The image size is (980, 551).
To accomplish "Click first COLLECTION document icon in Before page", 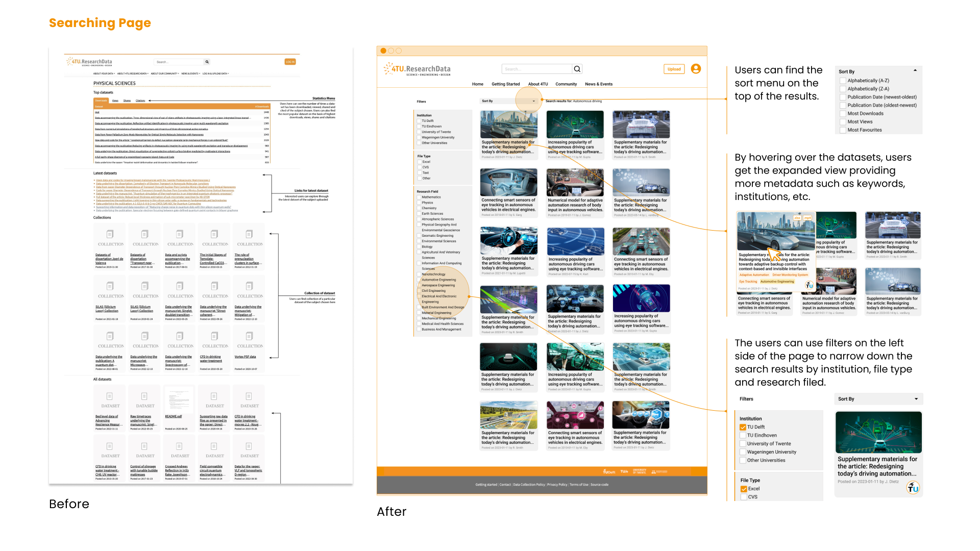I will point(110,234).
